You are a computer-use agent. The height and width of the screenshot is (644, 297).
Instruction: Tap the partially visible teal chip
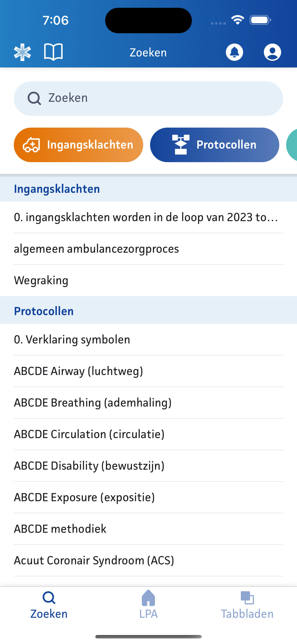(x=292, y=145)
